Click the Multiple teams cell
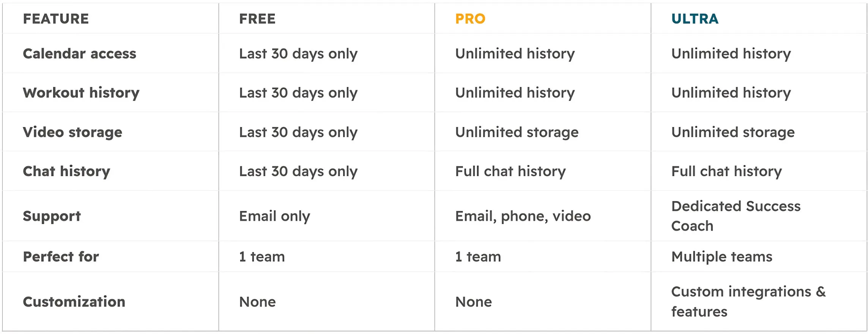The width and height of the screenshot is (868, 334). pos(721,257)
